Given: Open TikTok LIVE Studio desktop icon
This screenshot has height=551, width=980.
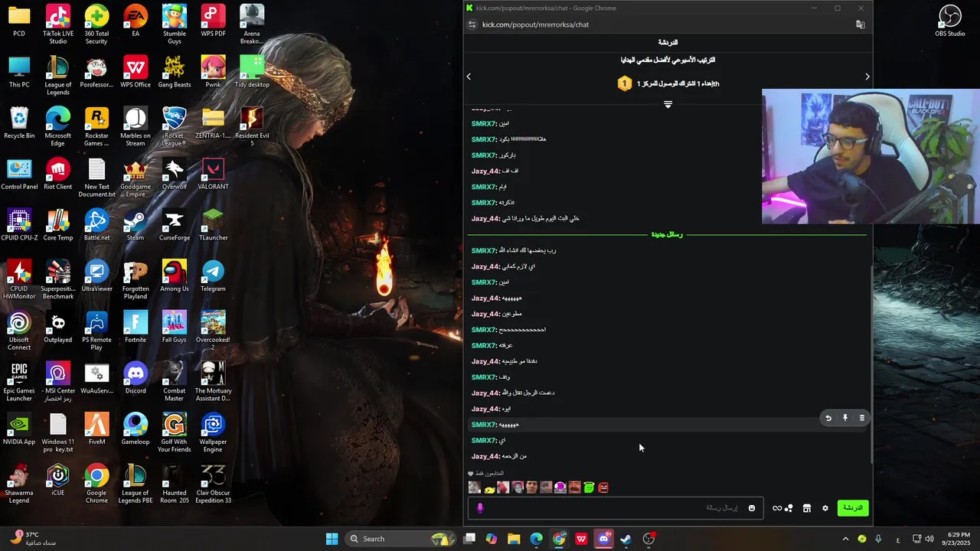Looking at the screenshot, I should [58, 24].
